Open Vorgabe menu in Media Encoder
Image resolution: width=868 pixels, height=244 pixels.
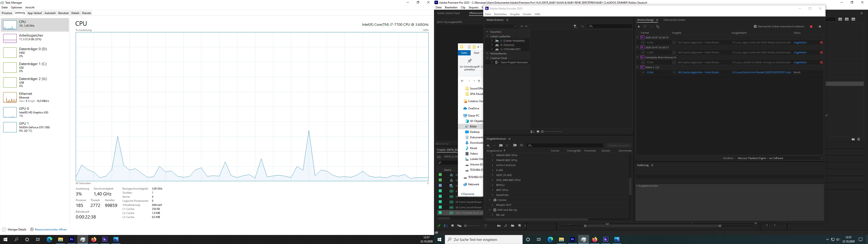coord(514,14)
